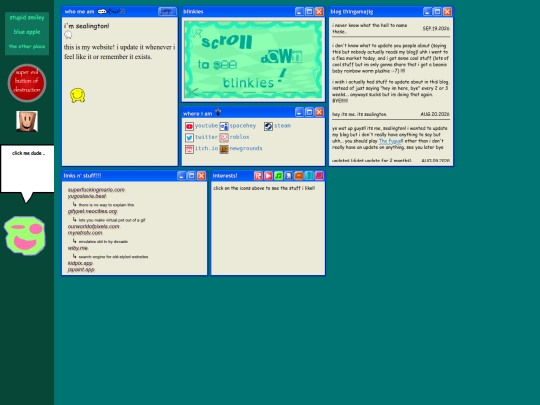Image resolution: width=540 pixels, height=405 pixels.
Task: Open the stupid smiley sidebar link
Action: pos(27,18)
